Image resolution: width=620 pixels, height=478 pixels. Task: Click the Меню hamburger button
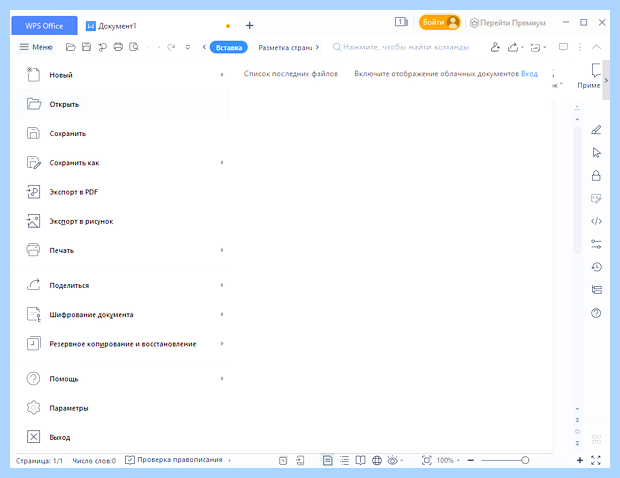tap(36, 47)
